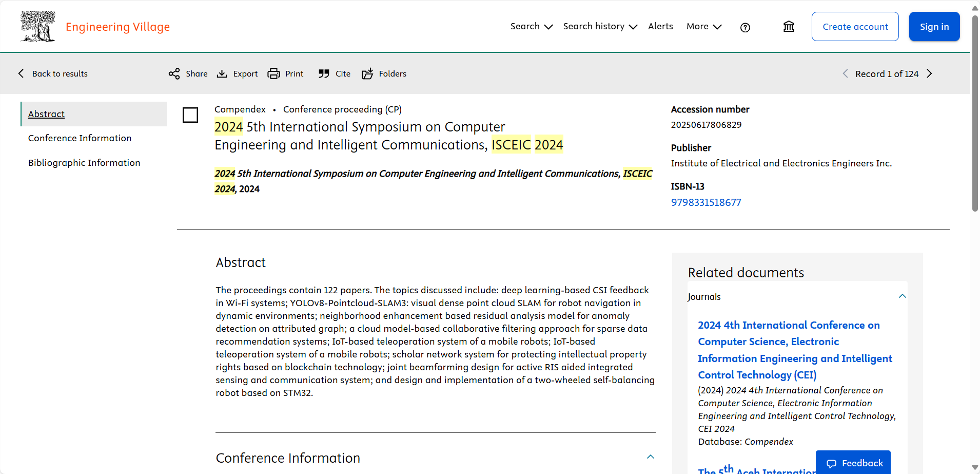Click the Compendex database label

click(x=240, y=109)
